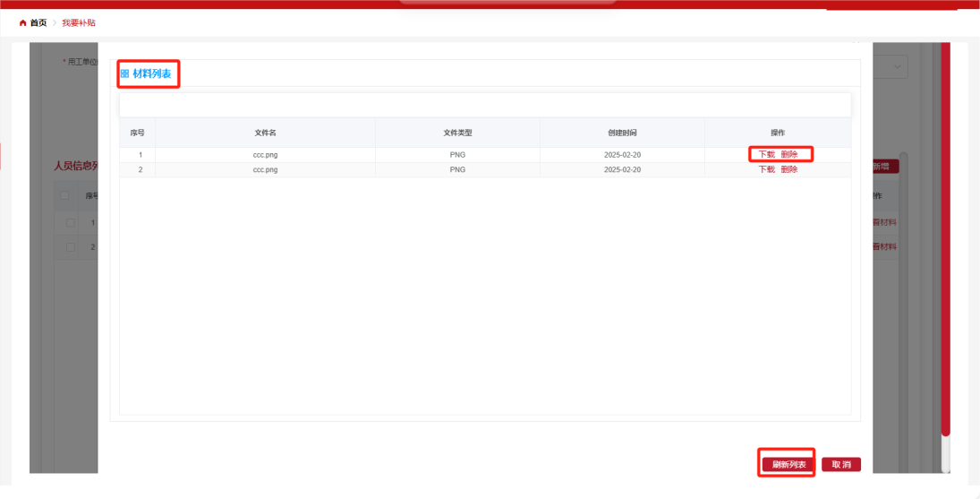
Task: Click the 材料列表 grid icon
Action: pyautogui.click(x=124, y=74)
